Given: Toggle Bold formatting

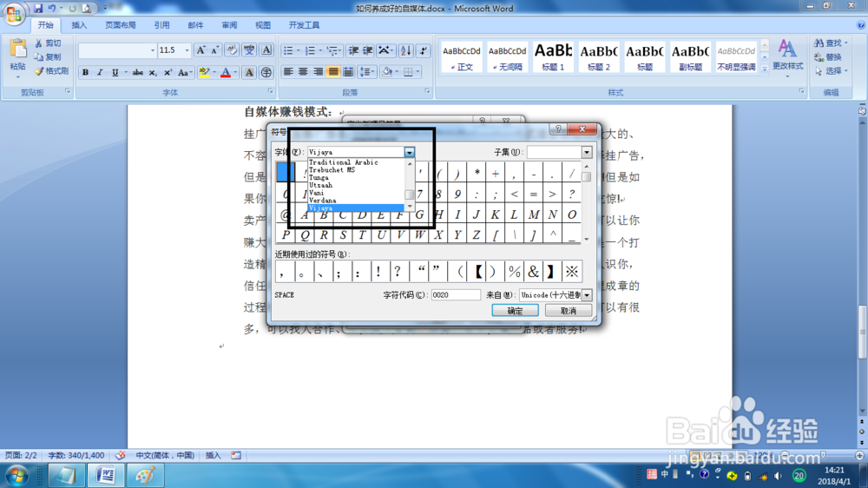Looking at the screenshot, I should point(85,73).
